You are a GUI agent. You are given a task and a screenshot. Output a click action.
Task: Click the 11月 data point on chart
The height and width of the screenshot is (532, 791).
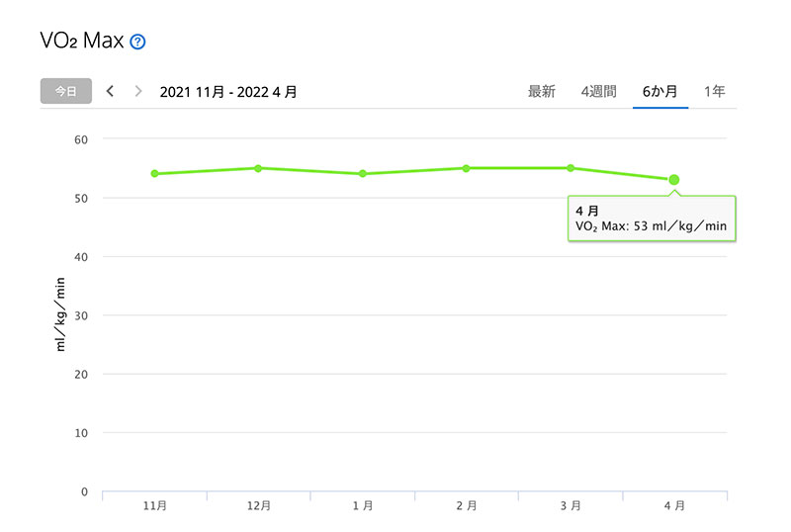point(155,174)
